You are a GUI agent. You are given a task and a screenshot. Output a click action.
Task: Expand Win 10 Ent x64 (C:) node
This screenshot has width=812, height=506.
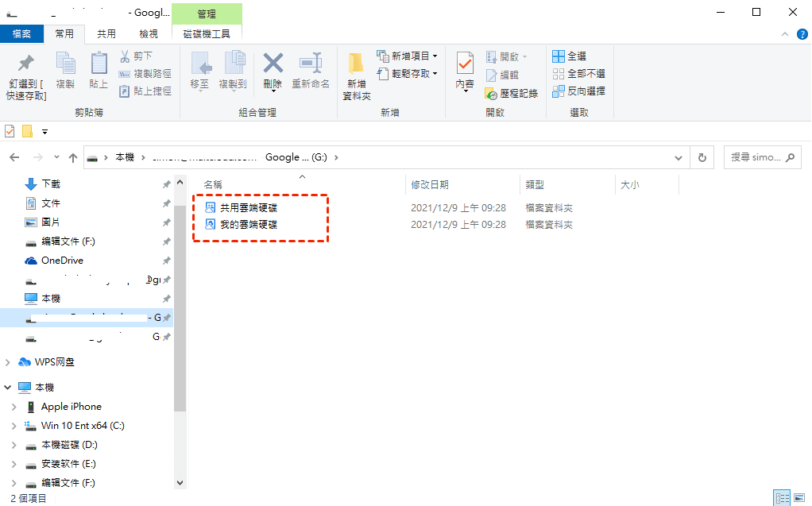tap(14, 427)
